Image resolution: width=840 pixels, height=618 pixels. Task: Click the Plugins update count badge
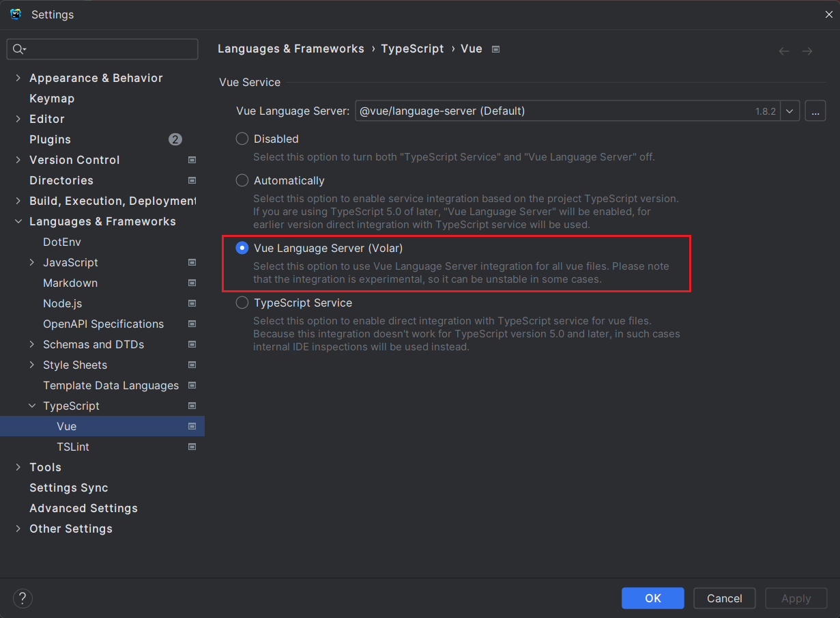[175, 139]
